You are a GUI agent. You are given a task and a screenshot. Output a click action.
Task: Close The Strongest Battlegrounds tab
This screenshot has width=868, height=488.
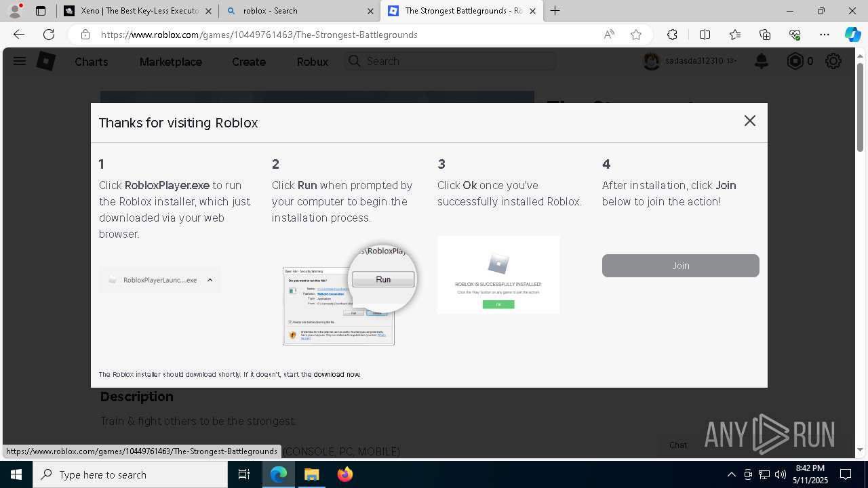tap(532, 11)
